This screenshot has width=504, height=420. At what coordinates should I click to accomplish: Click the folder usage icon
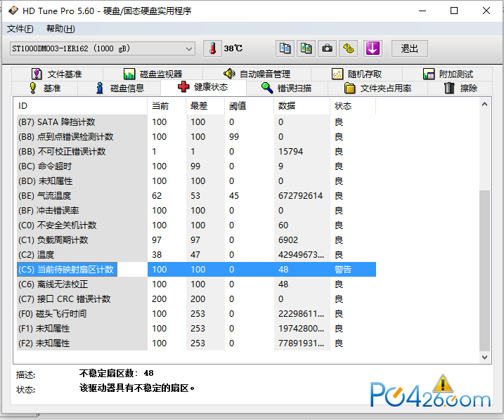[x=350, y=88]
